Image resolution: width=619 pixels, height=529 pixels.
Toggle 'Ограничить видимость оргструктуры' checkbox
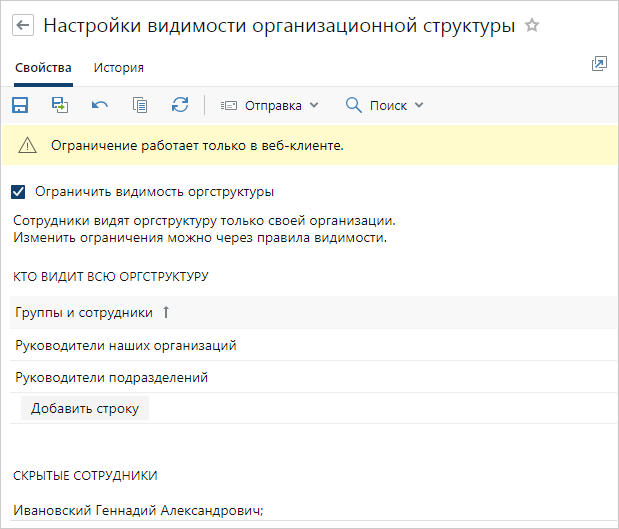click(x=19, y=192)
